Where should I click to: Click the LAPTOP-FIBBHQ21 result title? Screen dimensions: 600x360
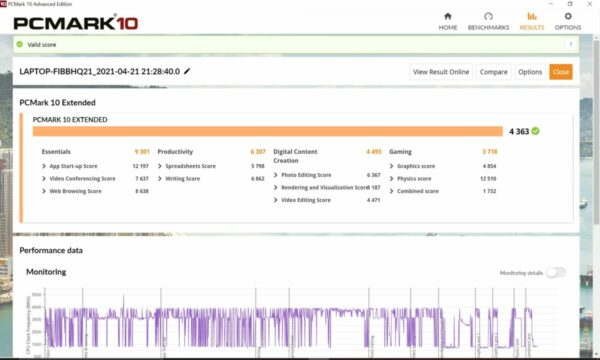pyautogui.click(x=99, y=71)
